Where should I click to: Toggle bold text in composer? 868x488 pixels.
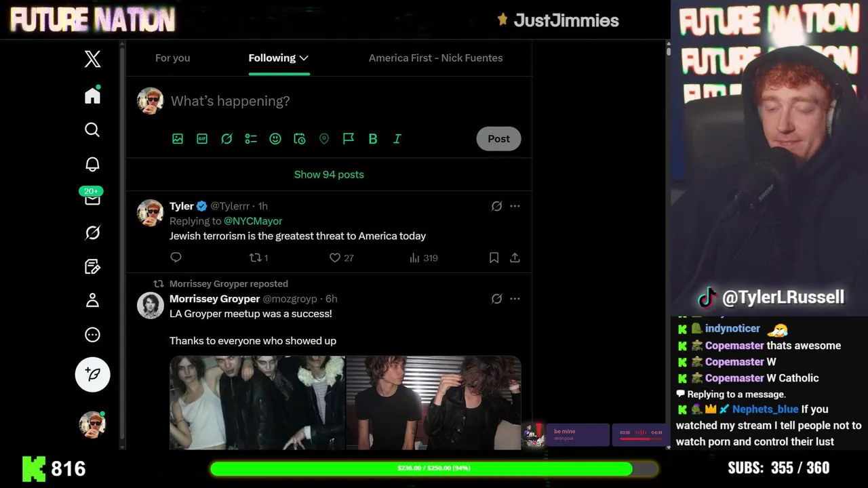(x=373, y=138)
